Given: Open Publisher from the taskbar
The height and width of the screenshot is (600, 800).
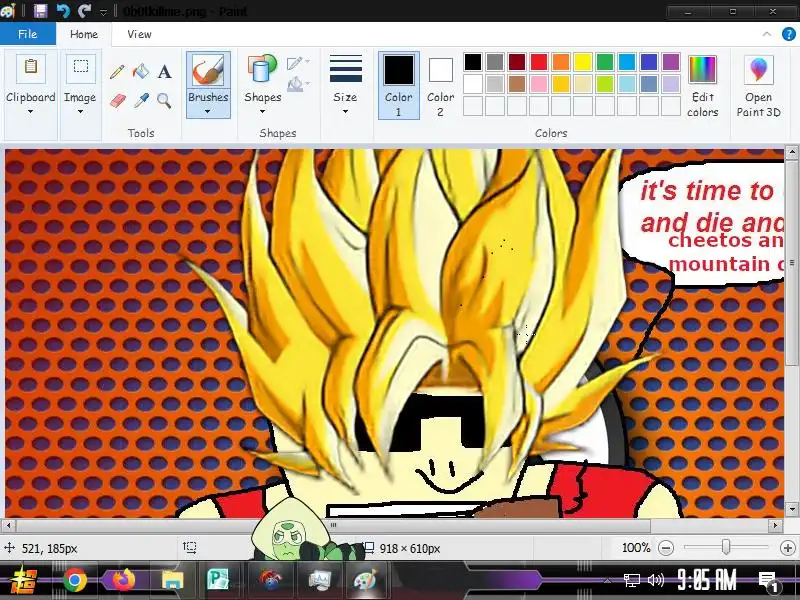Looking at the screenshot, I should (219, 580).
